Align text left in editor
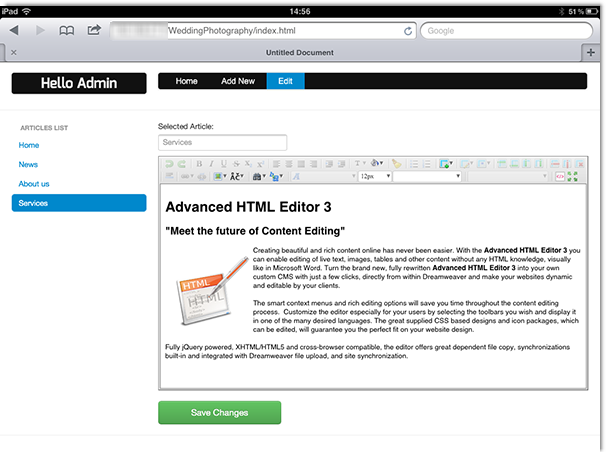 click(x=276, y=164)
